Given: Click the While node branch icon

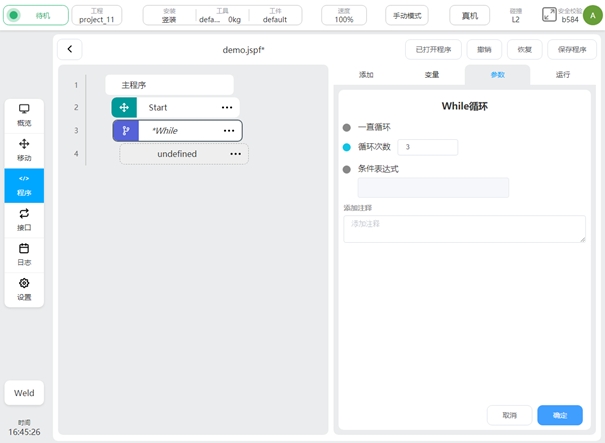Looking at the screenshot, I should tap(126, 130).
